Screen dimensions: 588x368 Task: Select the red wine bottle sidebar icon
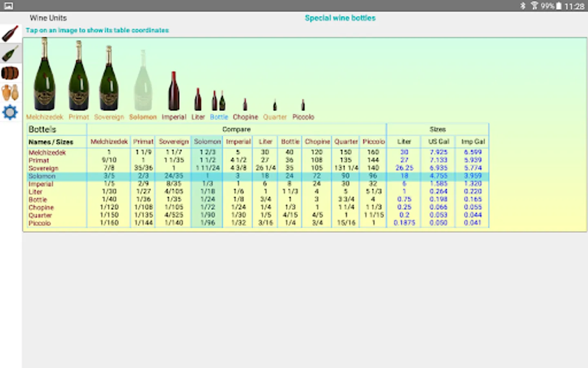pos(10,34)
